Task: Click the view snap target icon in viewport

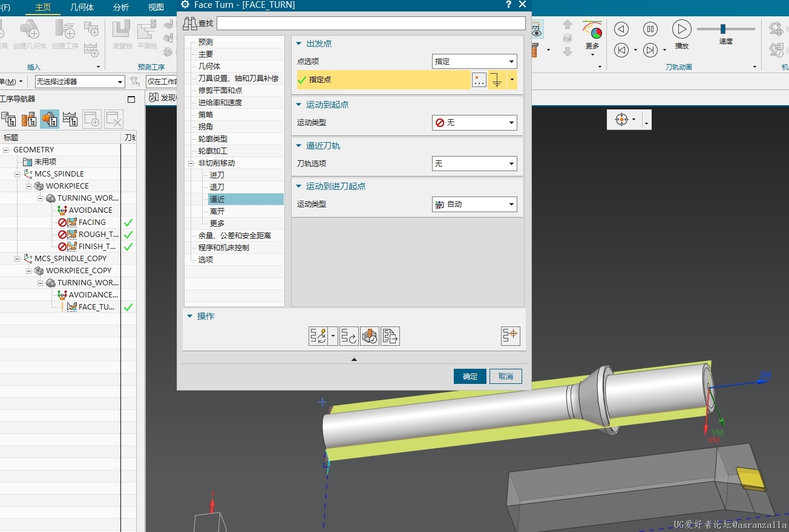Action: pos(622,120)
